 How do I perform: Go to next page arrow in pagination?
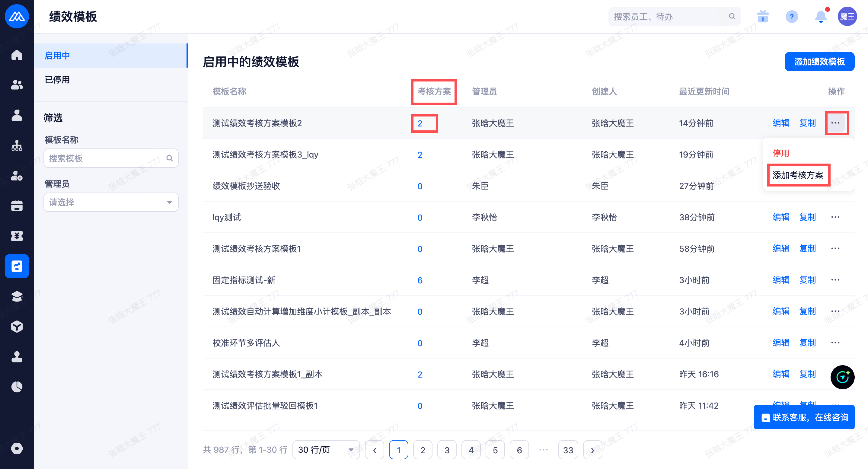tap(592, 450)
